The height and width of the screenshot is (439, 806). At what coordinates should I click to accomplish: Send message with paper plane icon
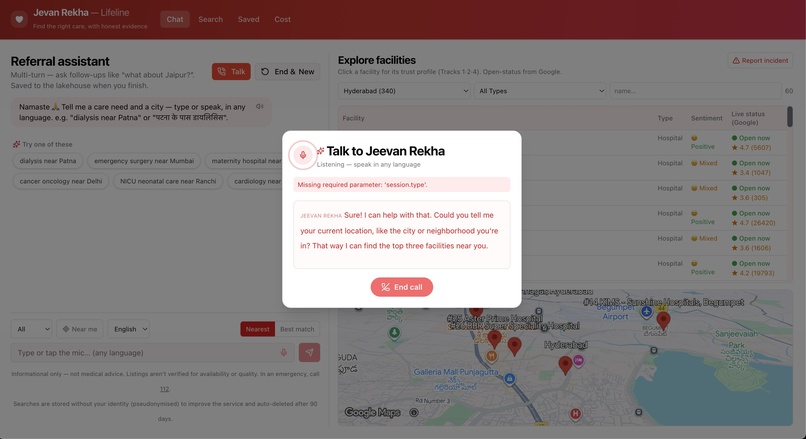pos(309,353)
